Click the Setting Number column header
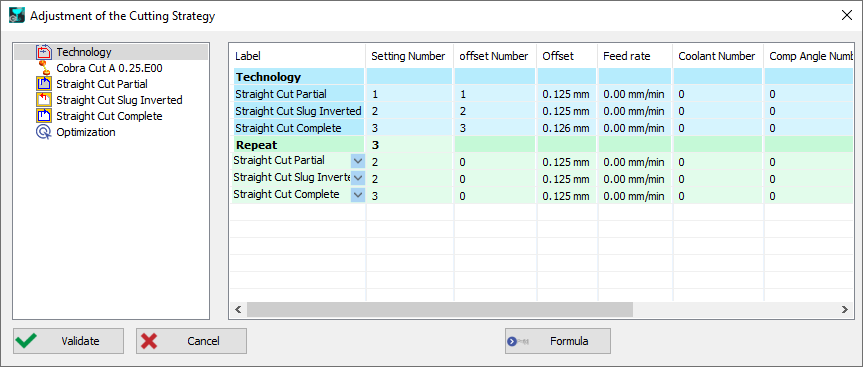The width and height of the screenshot is (863, 367). pos(410,56)
